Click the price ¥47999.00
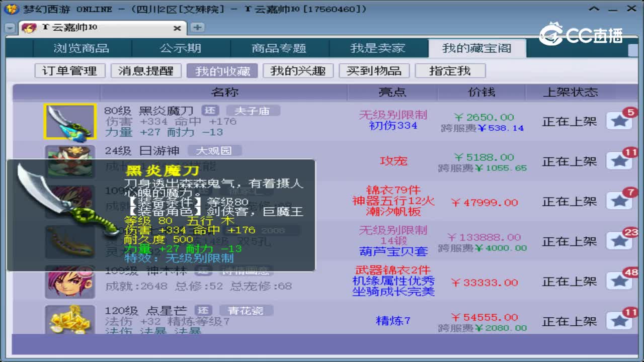 click(x=484, y=202)
